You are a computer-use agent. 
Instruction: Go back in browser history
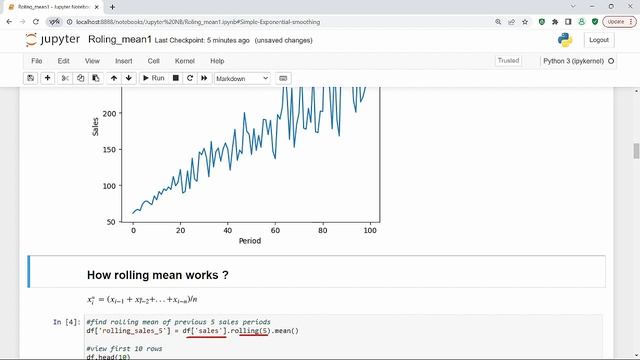[x=9, y=22]
